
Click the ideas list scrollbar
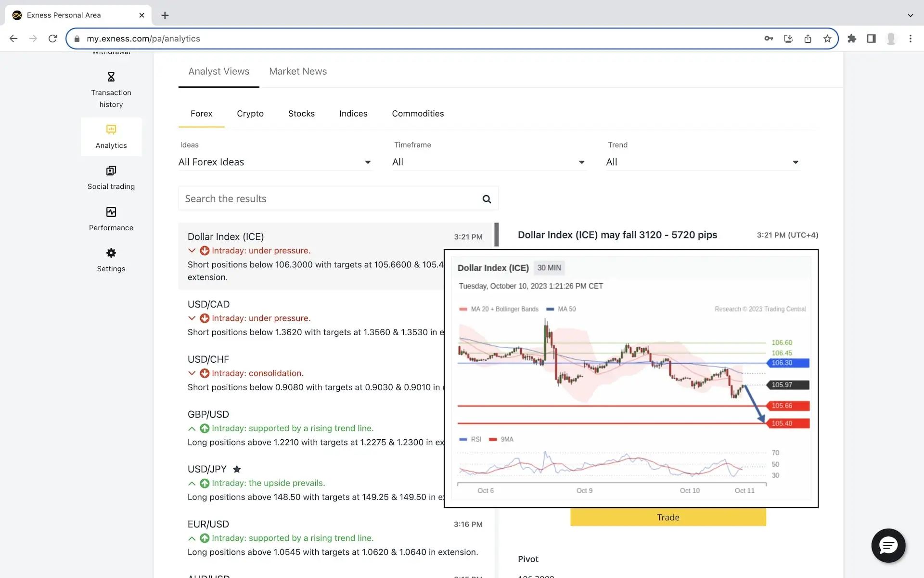(x=496, y=235)
